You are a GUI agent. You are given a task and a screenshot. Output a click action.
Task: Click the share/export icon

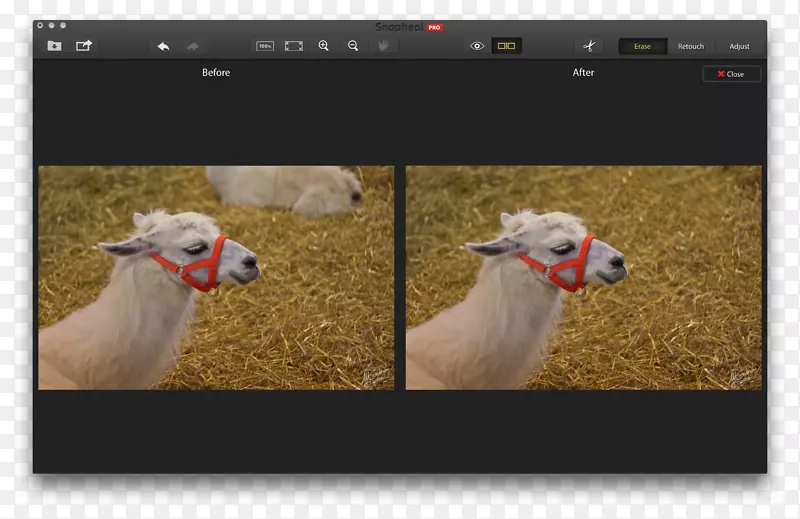pos(84,46)
